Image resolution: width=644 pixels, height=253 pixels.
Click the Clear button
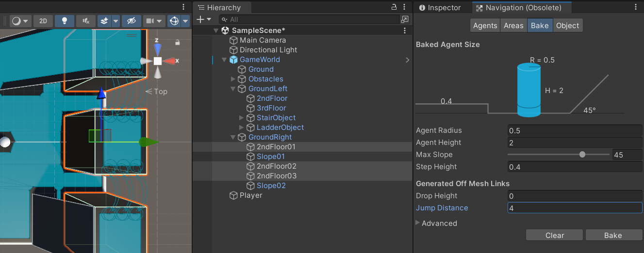pyautogui.click(x=555, y=235)
